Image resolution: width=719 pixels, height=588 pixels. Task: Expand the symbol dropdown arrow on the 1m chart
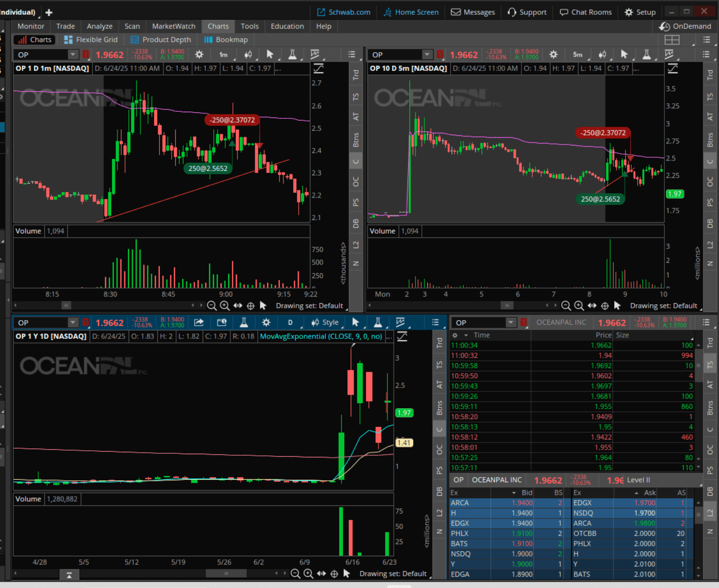coord(73,54)
